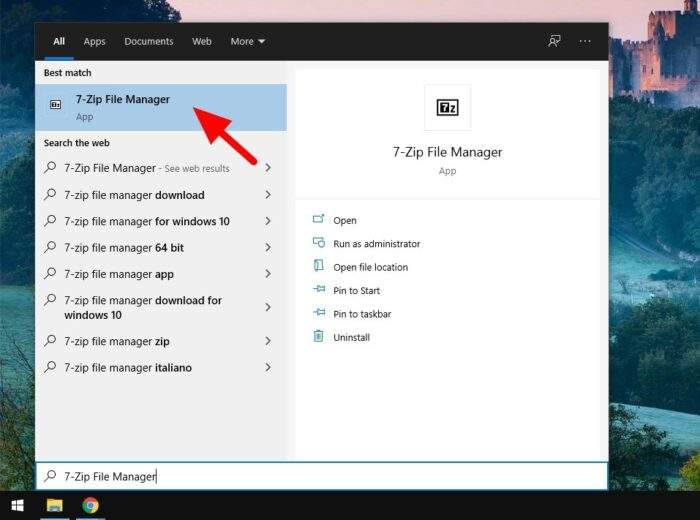Select '7-zip file manager download' suggestion text
This screenshot has height=520, width=700.
pyautogui.click(x=134, y=195)
